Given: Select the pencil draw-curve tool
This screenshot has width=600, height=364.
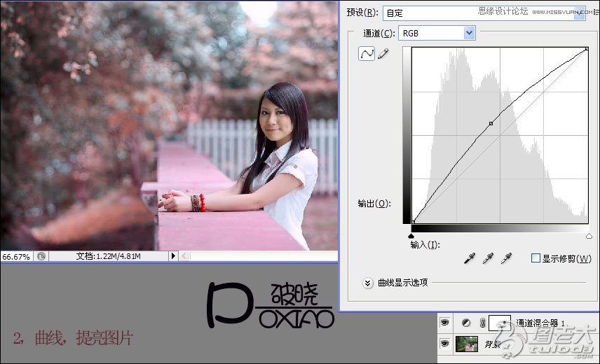Looking at the screenshot, I should [383, 53].
